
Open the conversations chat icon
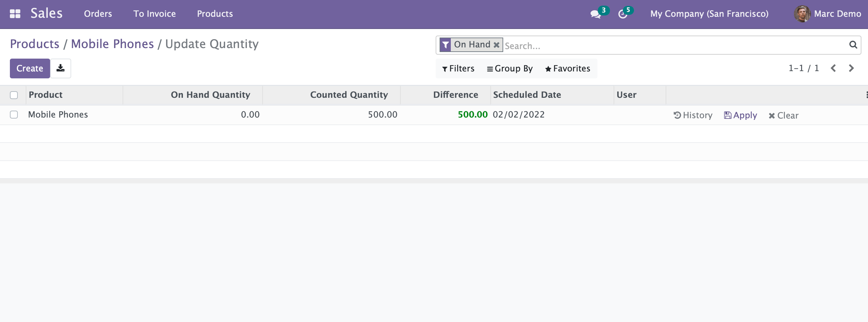[x=595, y=14]
